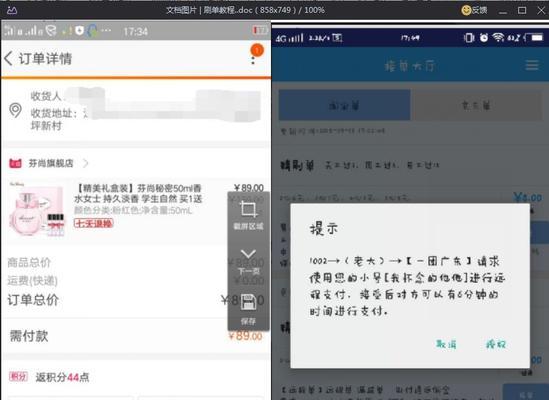Click the 提示 dialog title

click(x=324, y=228)
